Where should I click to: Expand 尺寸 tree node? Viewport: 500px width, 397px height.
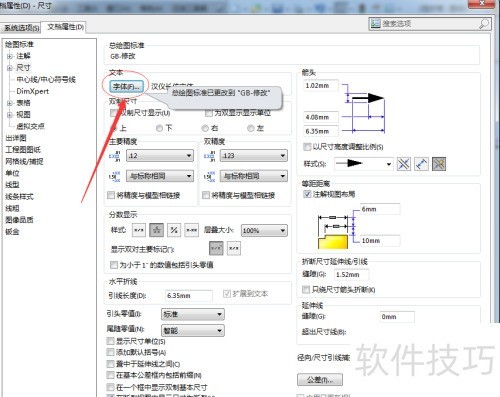pyautogui.click(x=10, y=68)
